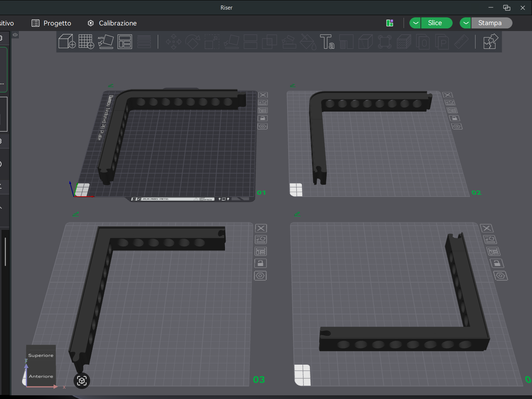532x399 pixels.
Task: Edit plate 03 name via green pencil
Action: pyautogui.click(x=76, y=214)
